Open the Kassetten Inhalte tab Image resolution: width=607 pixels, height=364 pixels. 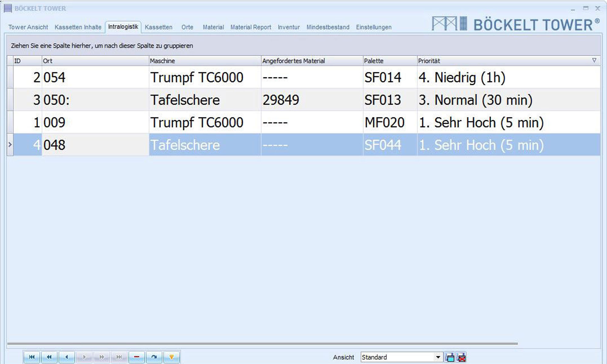(x=78, y=27)
